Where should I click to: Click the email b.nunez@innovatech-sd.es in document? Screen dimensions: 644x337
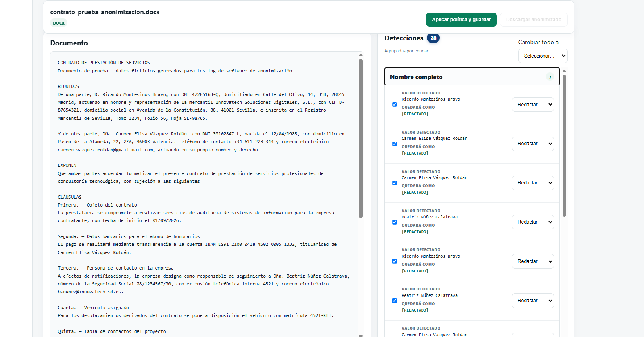point(90,292)
